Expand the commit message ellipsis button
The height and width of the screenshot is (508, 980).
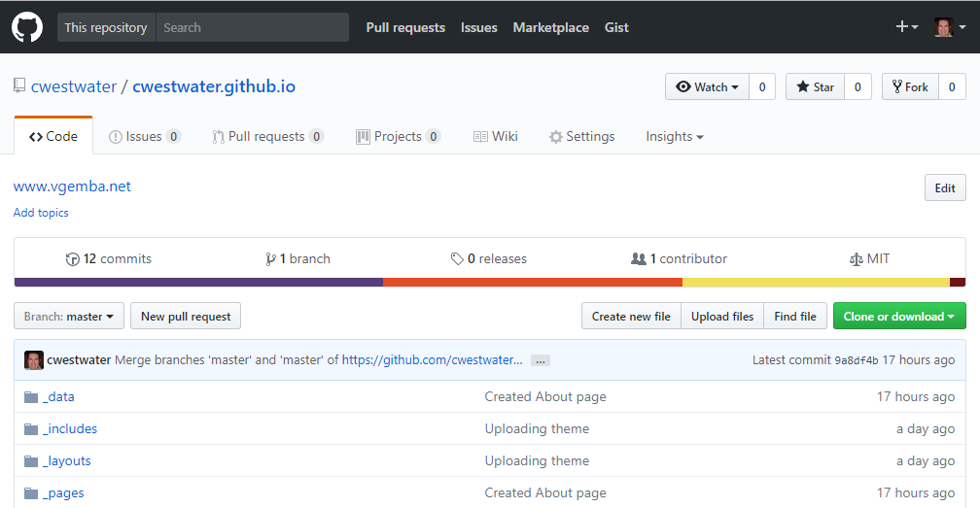[x=540, y=360]
